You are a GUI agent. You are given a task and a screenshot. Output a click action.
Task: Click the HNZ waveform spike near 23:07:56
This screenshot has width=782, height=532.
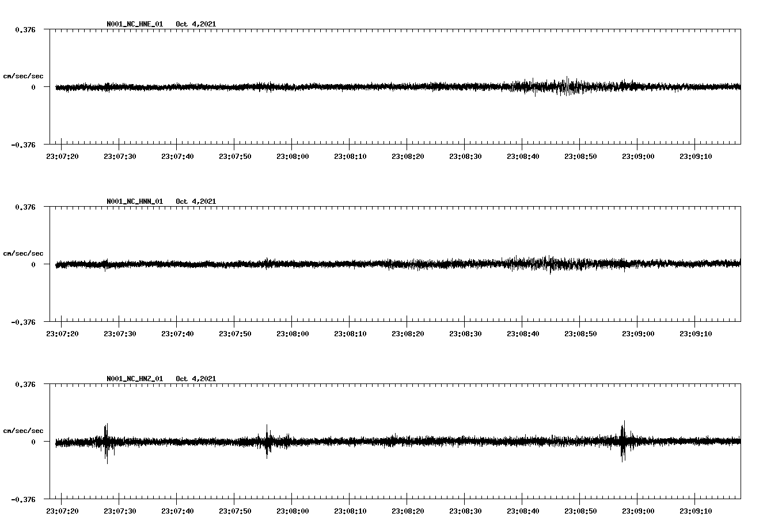267,442
